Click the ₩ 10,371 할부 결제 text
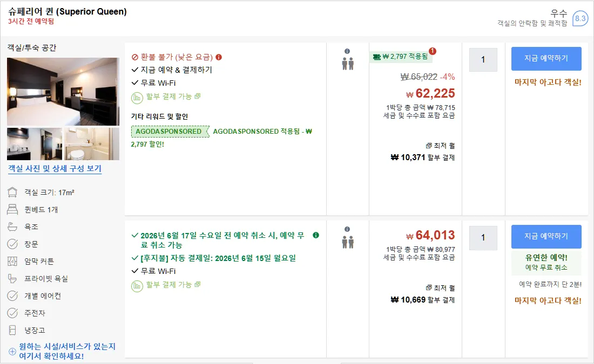Viewport: 594px width, 364px height. (423, 157)
